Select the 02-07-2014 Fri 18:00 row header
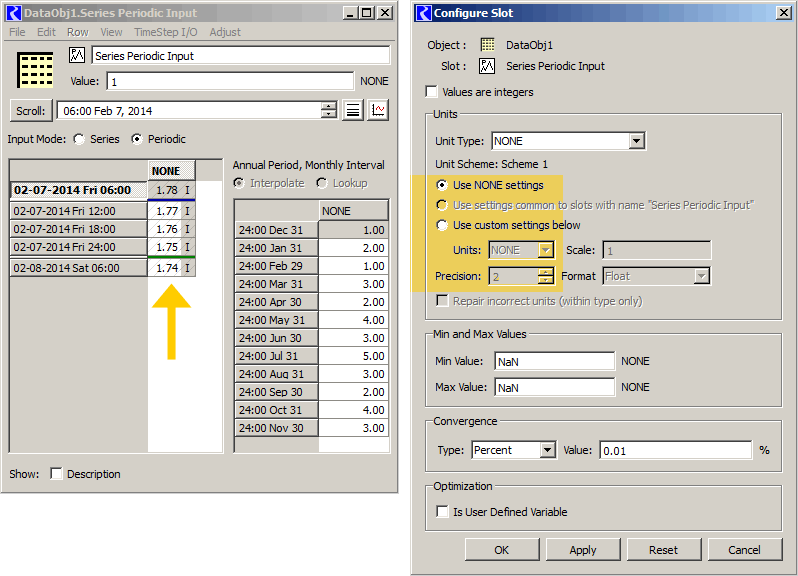 click(78, 229)
